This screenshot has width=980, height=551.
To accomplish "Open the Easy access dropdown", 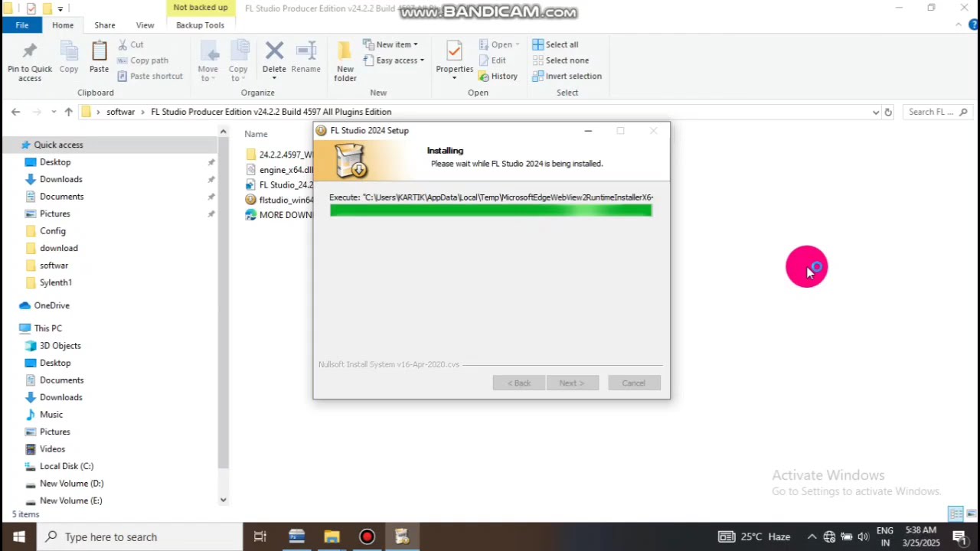I will pyautogui.click(x=394, y=60).
